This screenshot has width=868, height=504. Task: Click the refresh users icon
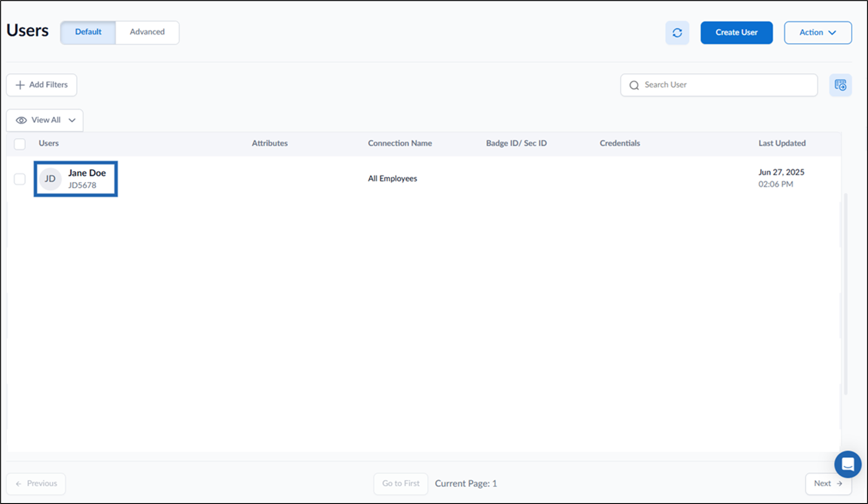tap(677, 33)
